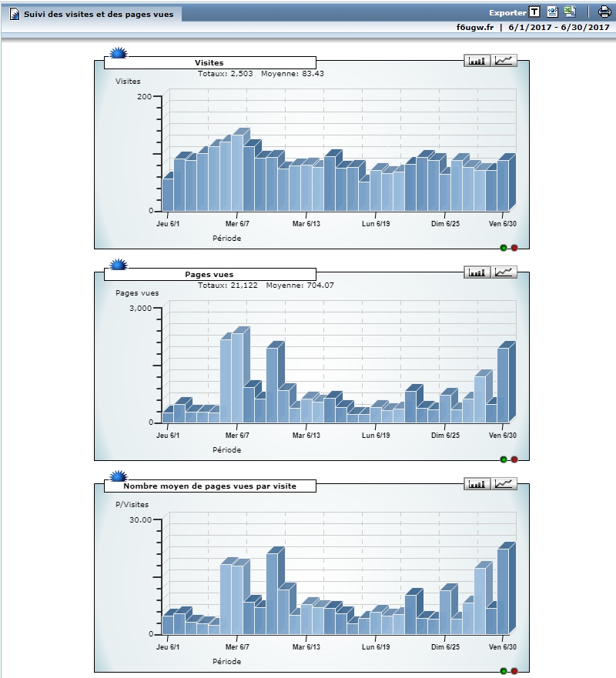The image size is (616, 678).
Task: Click the Visites chart title box
Action: 209,62
